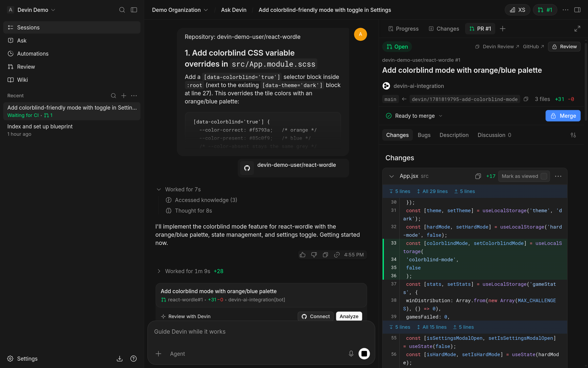
Task: Open header more options ellipsis
Action: point(565,10)
